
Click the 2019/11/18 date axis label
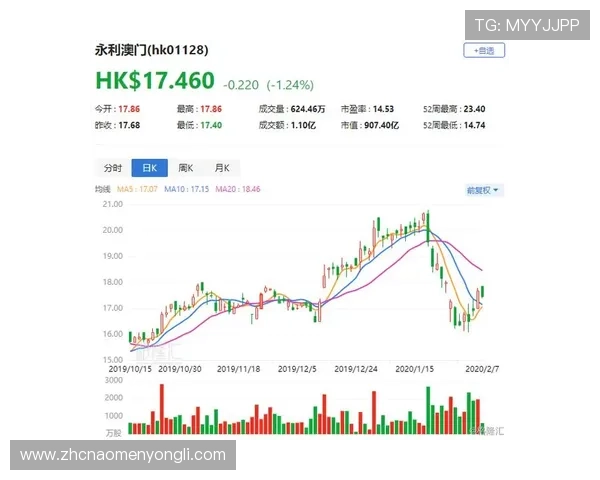(x=238, y=369)
